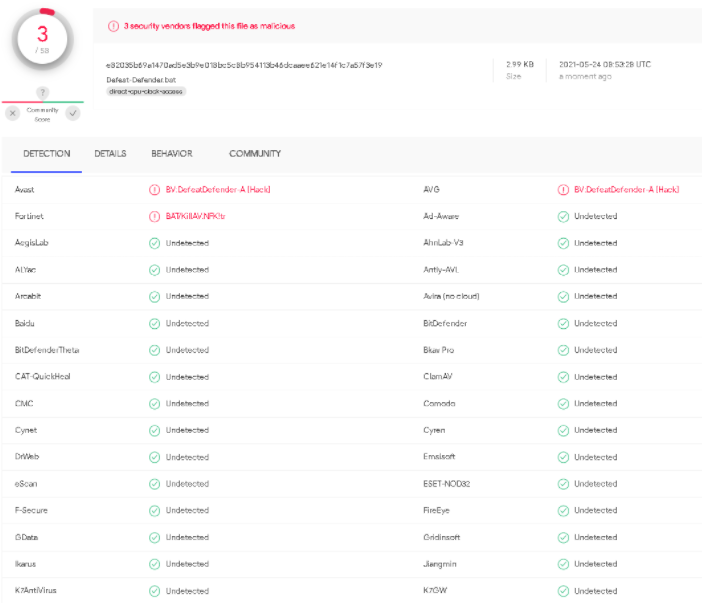Click the warning icon in the AVG row
The height and width of the screenshot is (603, 702).
coord(563,189)
